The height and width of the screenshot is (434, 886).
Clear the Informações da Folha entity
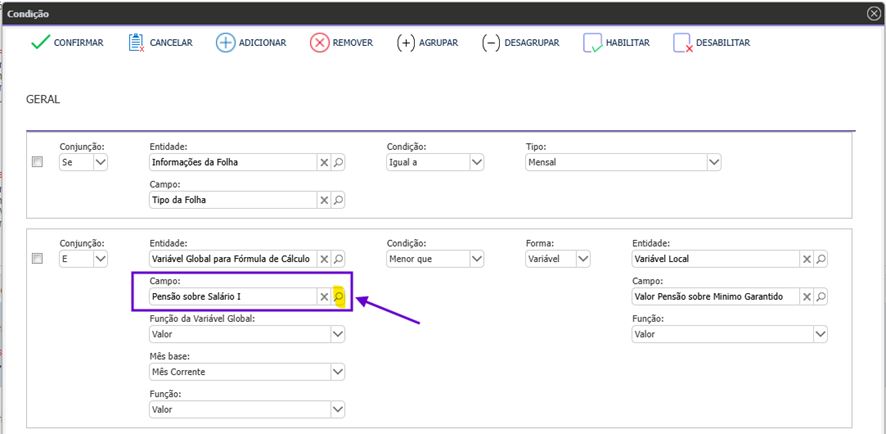(x=323, y=163)
